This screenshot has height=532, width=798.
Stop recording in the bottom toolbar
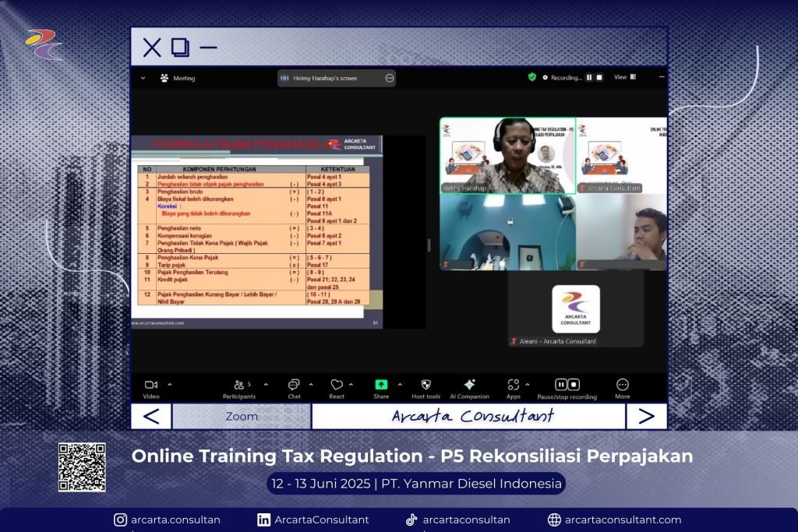click(x=574, y=385)
